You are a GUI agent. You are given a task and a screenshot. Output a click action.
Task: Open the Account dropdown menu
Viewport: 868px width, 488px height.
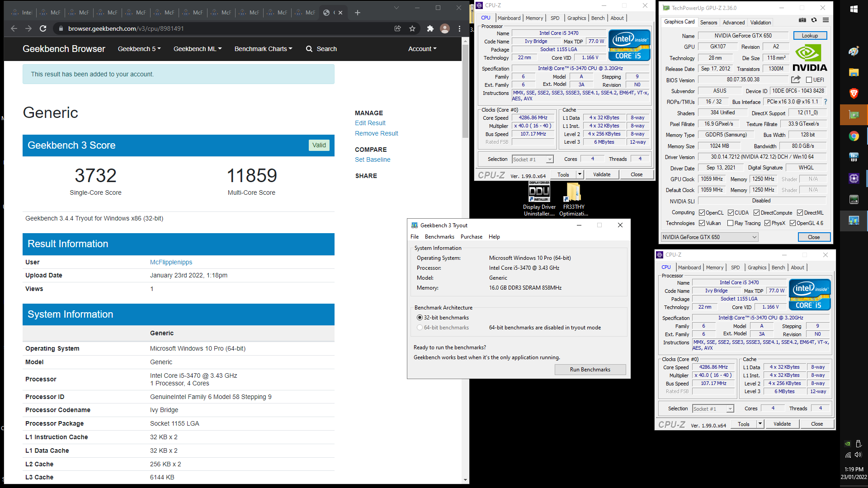422,49
